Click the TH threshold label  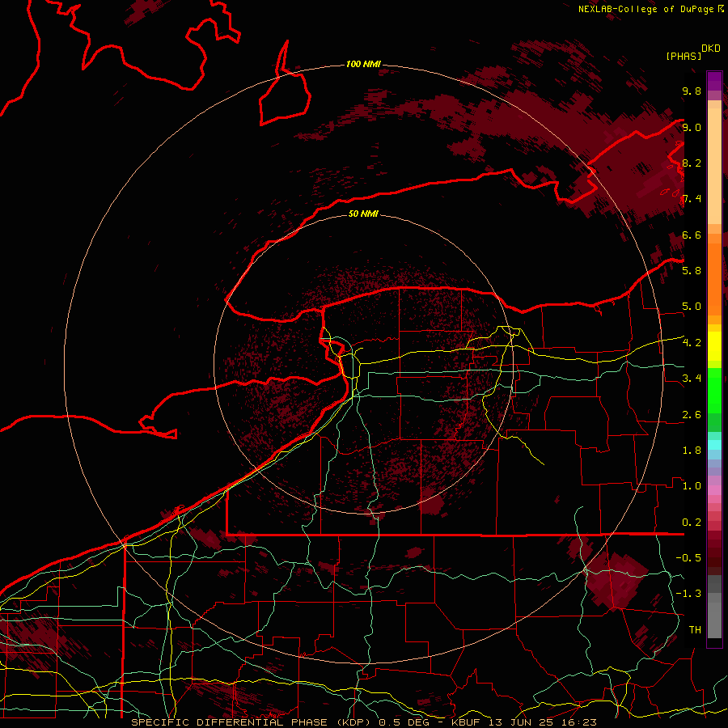click(695, 630)
